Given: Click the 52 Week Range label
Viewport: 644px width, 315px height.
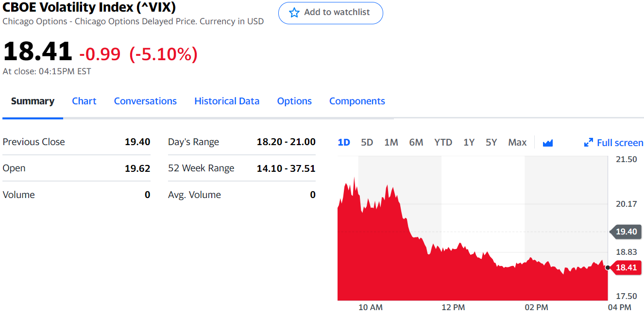Looking at the screenshot, I should point(201,168).
